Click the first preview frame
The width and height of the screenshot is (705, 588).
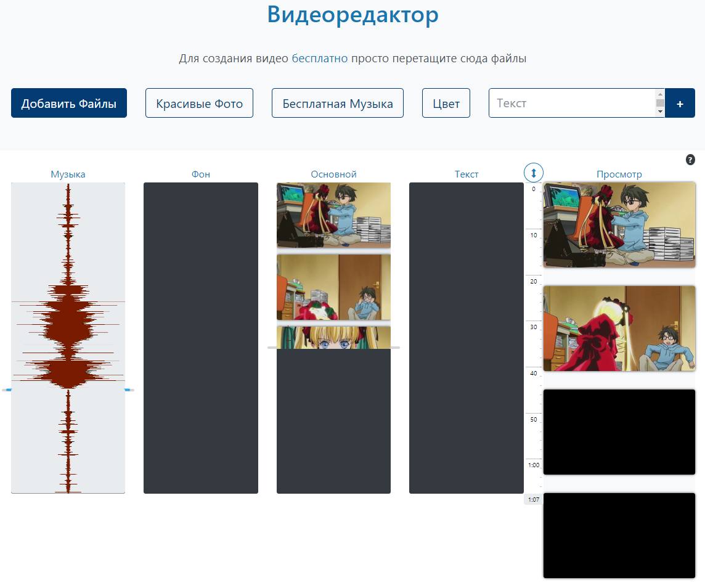point(619,225)
